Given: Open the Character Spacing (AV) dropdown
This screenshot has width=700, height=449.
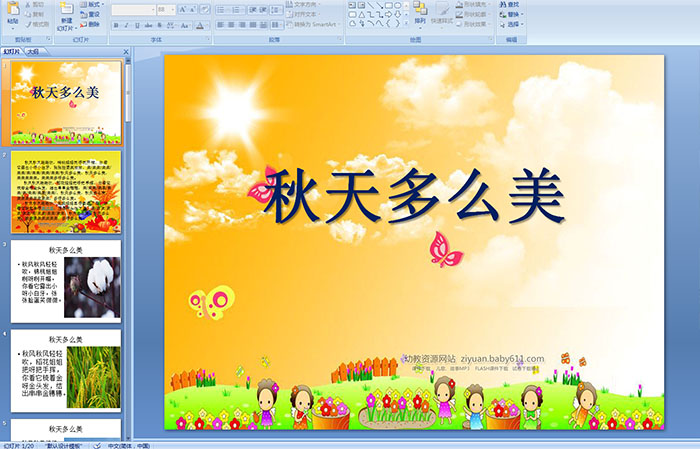Looking at the screenshot, I should pos(171,25).
